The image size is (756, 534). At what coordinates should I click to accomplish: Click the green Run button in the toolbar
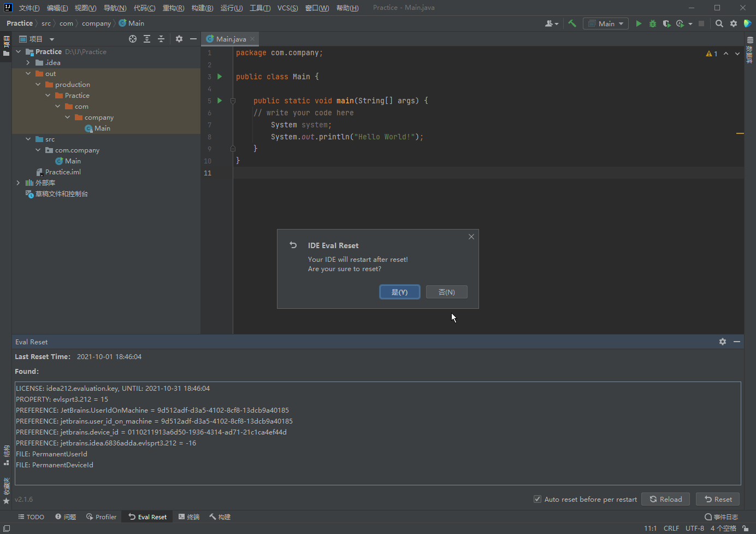[638, 24]
